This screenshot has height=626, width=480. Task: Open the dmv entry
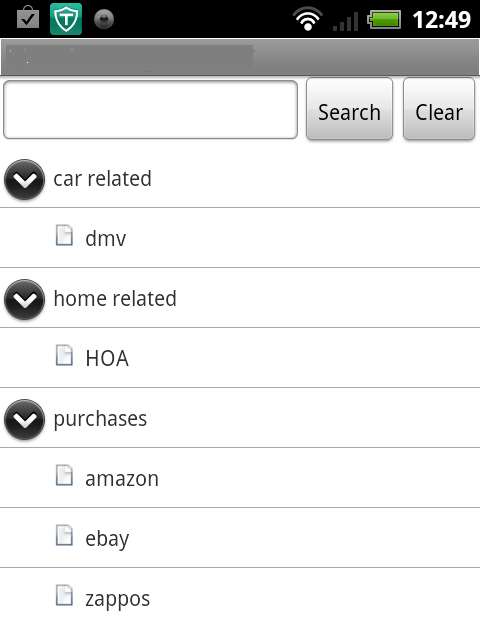(x=240, y=238)
